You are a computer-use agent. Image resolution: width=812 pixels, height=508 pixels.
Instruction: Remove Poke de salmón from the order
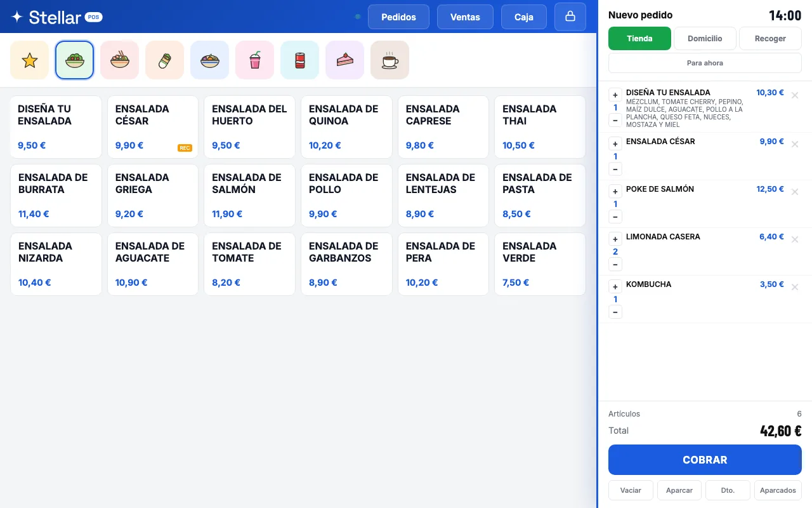pos(795,192)
